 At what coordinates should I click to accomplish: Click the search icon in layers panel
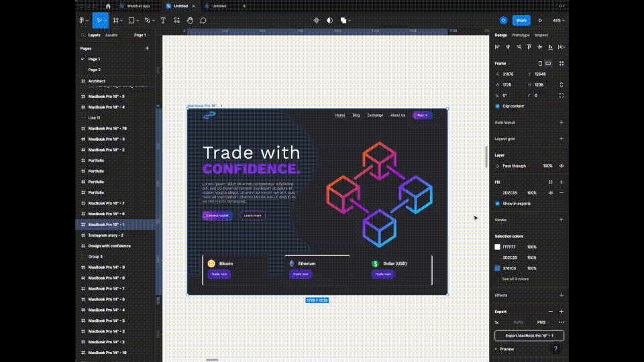coord(83,36)
